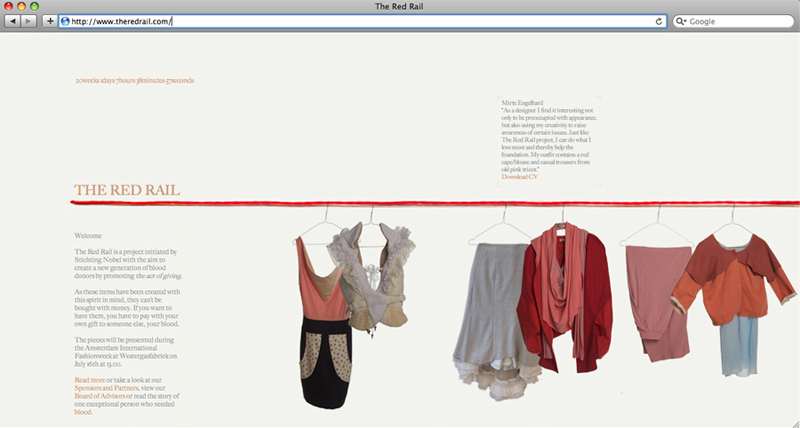
Task: Follow the Read more link
Action: [89, 381]
